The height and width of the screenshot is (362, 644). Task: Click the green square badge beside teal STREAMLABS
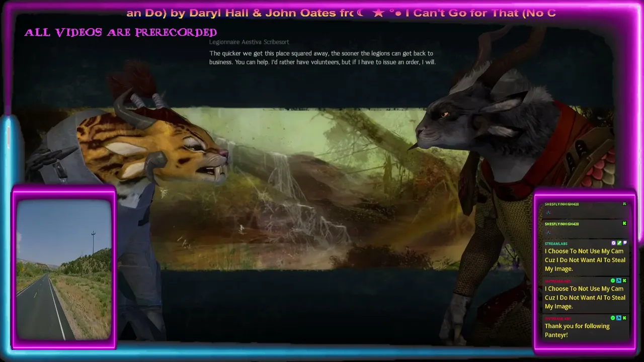click(x=619, y=243)
